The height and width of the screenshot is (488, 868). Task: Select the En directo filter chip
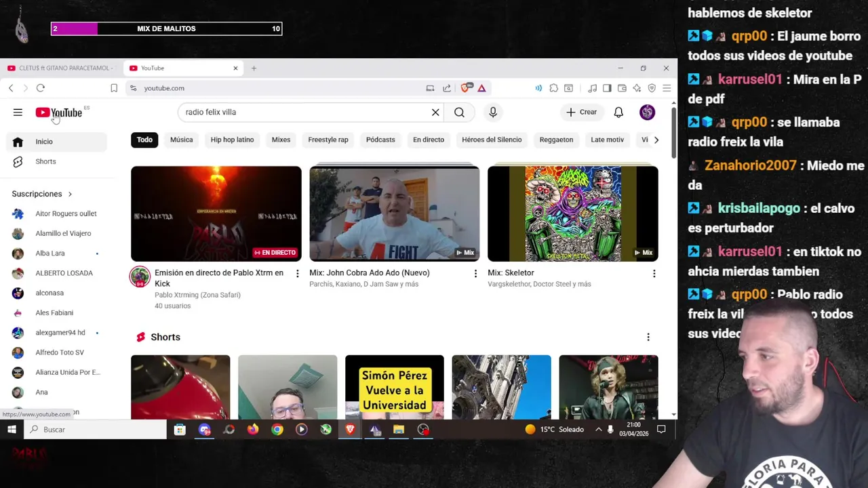pyautogui.click(x=429, y=140)
